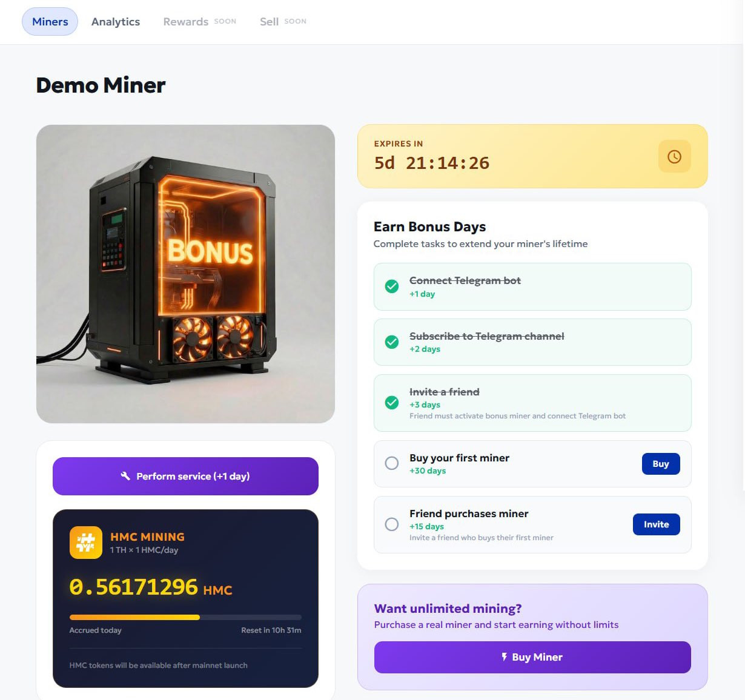Click the green checkmark beside Connect Telegram bot
745x700 pixels.
392,286
